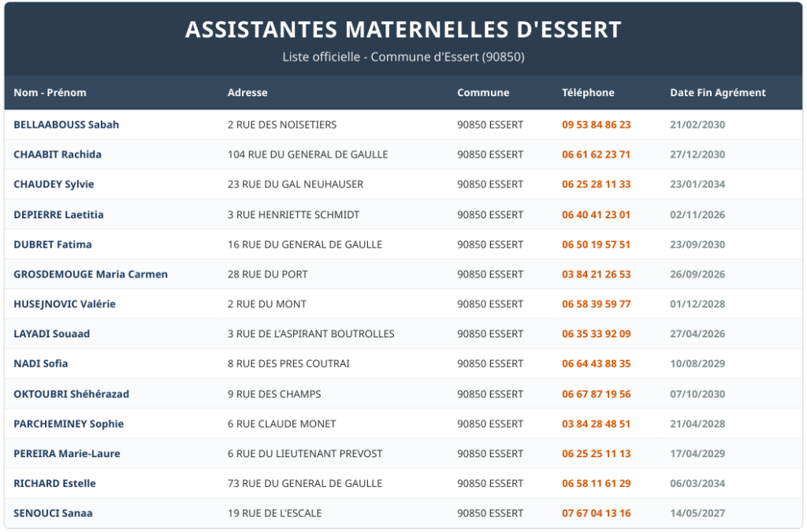807x532 pixels.
Task: Click the Nom - Prénom column header
Action: pyautogui.click(x=50, y=93)
